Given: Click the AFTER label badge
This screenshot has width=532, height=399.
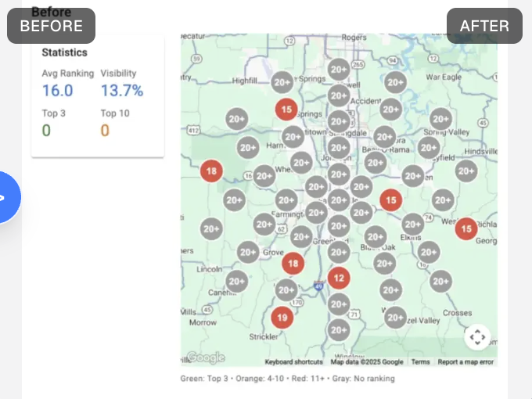Looking at the screenshot, I should pyautogui.click(x=484, y=26).
